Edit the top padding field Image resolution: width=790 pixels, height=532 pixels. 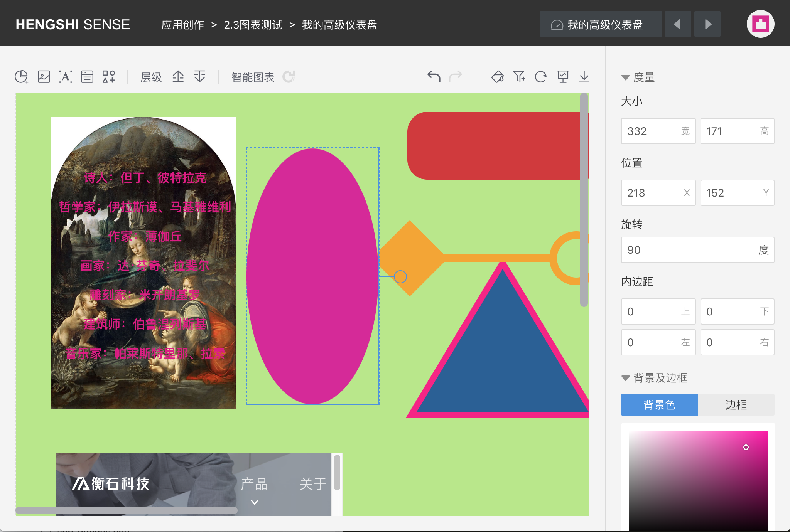[658, 311]
